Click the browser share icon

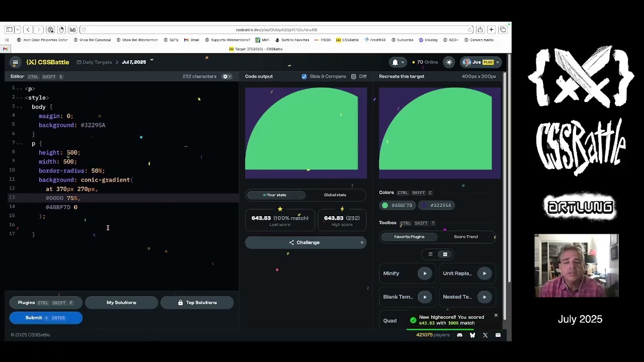(x=480, y=30)
